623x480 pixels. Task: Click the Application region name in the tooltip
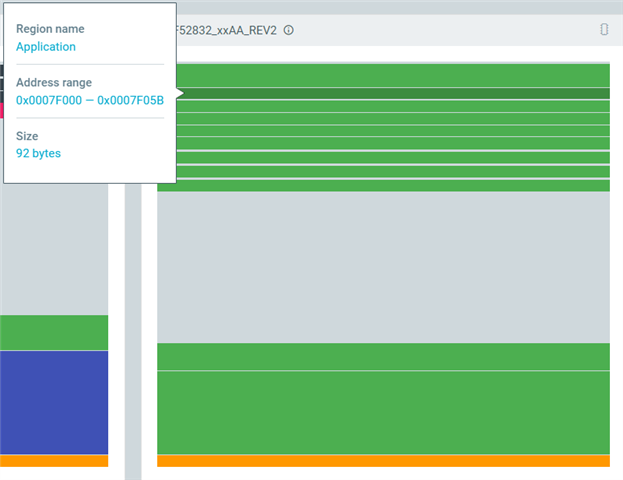[x=46, y=47]
